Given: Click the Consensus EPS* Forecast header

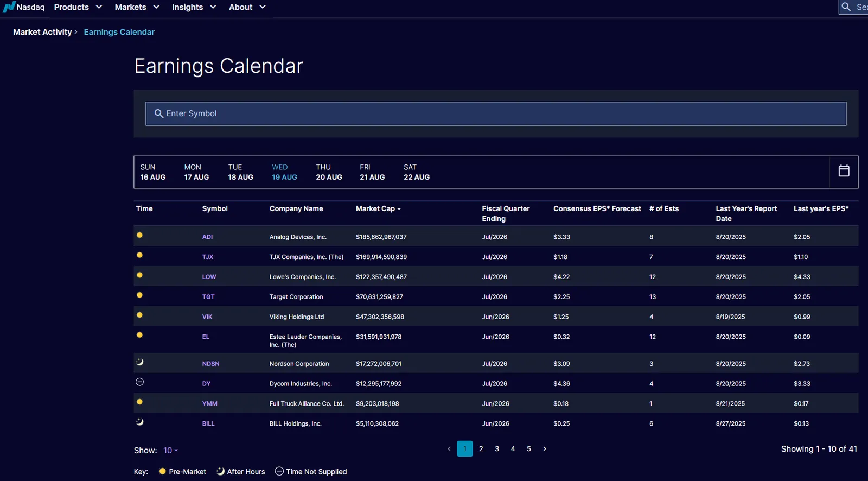Looking at the screenshot, I should click(597, 209).
